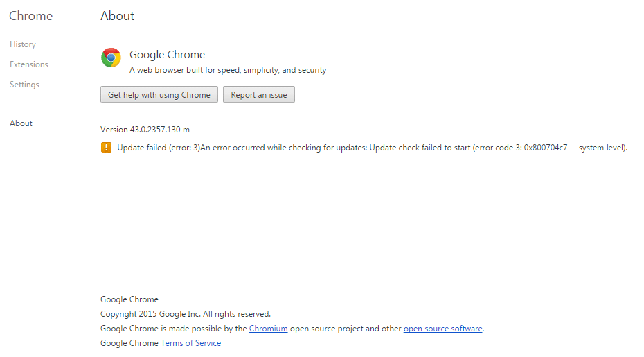This screenshot has width=644, height=357.
Task: Click the Google Chrome product title
Action: coord(167,55)
